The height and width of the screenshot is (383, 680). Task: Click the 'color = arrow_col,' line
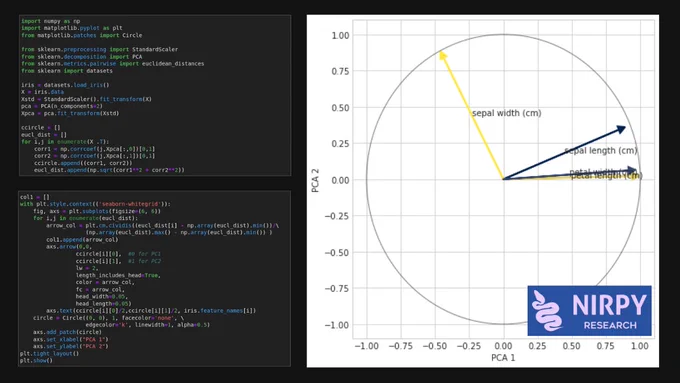105,282
